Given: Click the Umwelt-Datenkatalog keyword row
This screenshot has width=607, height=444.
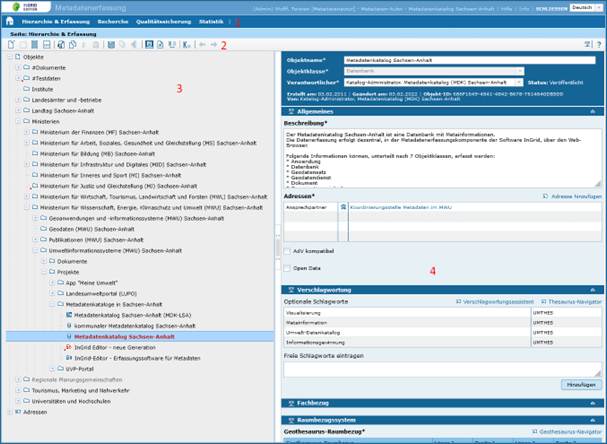Looking at the screenshot, I should click(x=442, y=333).
